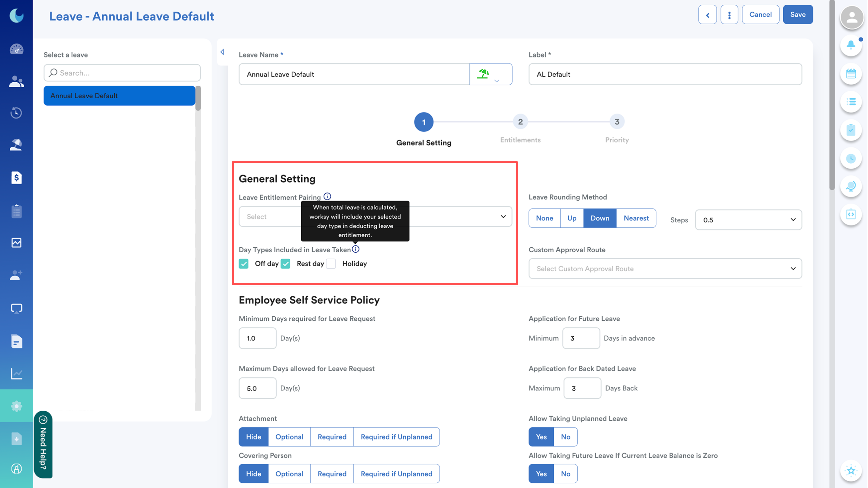
Task: Open the user profile avatar
Action: [851, 17]
